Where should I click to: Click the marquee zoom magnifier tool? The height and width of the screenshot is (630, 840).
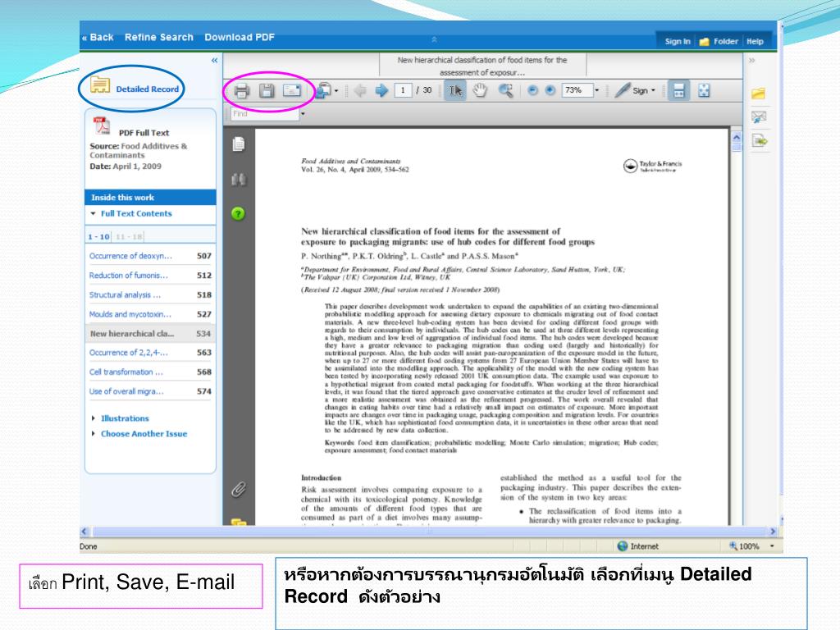tap(506, 90)
